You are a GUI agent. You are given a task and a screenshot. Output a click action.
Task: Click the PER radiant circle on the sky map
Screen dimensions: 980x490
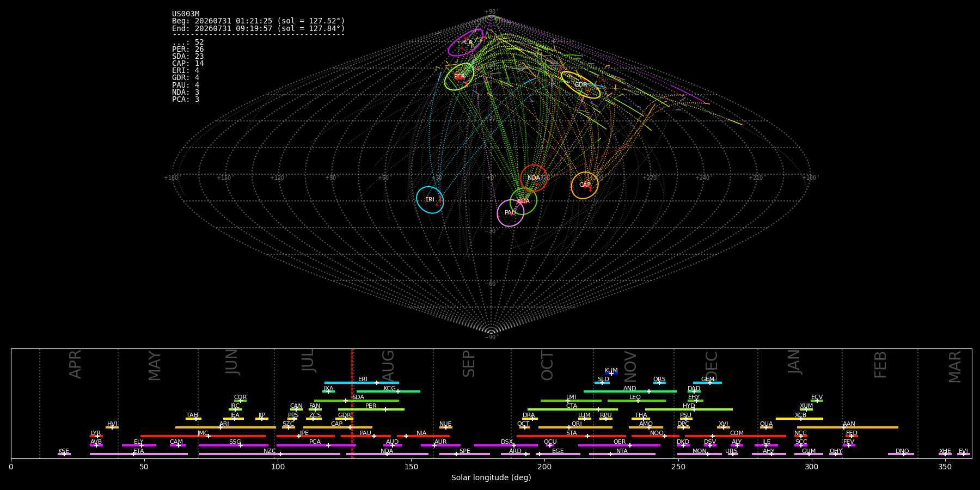coord(460,77)
